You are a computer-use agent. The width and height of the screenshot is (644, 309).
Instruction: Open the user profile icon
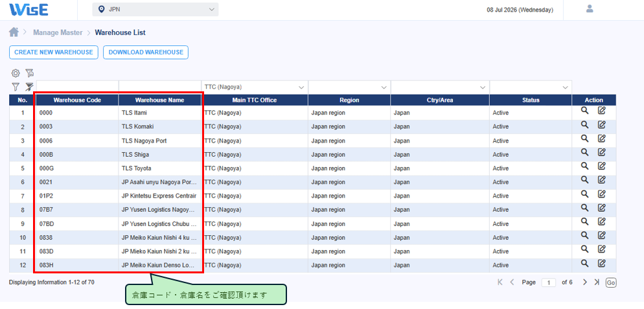(x=590, y=8)
